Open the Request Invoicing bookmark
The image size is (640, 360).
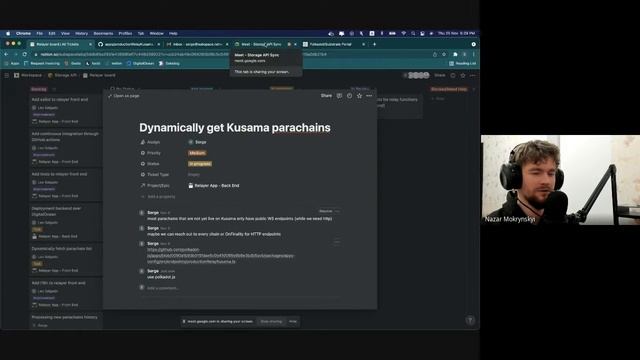[x=42, y=64]
